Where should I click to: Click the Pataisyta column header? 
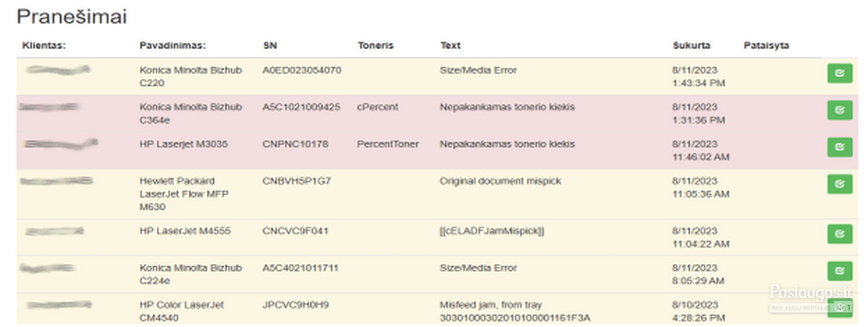coord(766,45)
